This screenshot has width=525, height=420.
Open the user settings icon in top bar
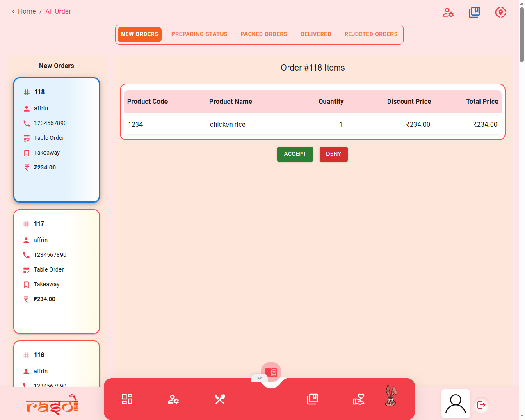point(448,13)
